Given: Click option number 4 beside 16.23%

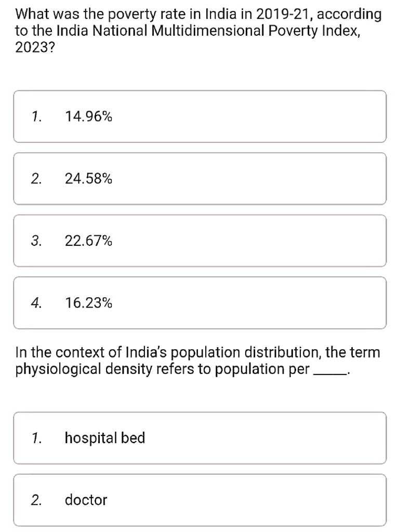Looking at the screenshot, I should coord(35,302).
